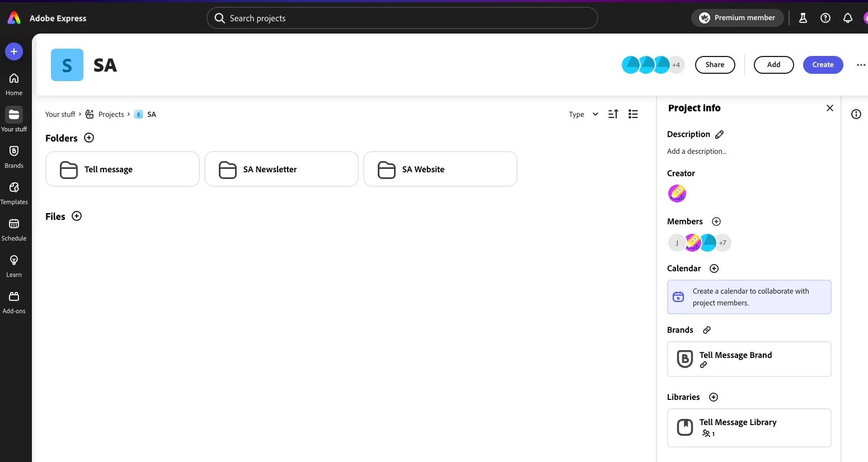The image size is (868, 462).
Task: Click the Search projects field
Action: tap(402, 18)
